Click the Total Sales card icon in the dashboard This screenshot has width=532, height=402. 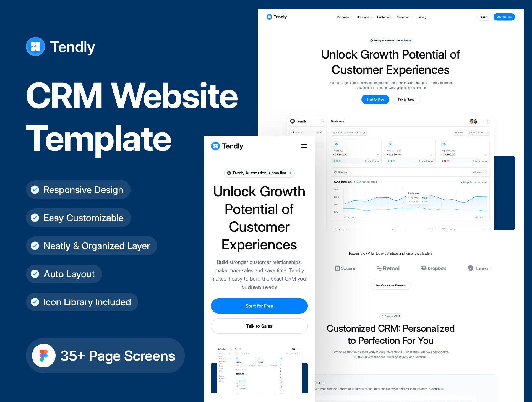coord(336,144)
